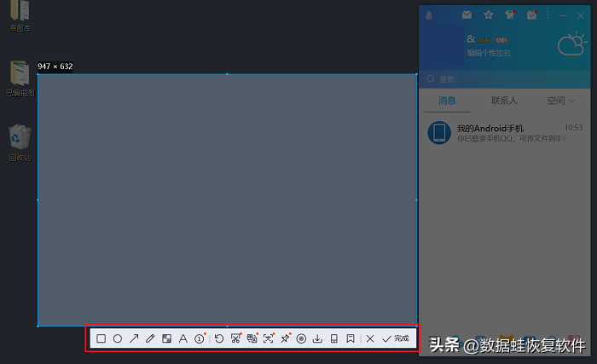Switch to the 消息 tab

(x=447, y=101)
